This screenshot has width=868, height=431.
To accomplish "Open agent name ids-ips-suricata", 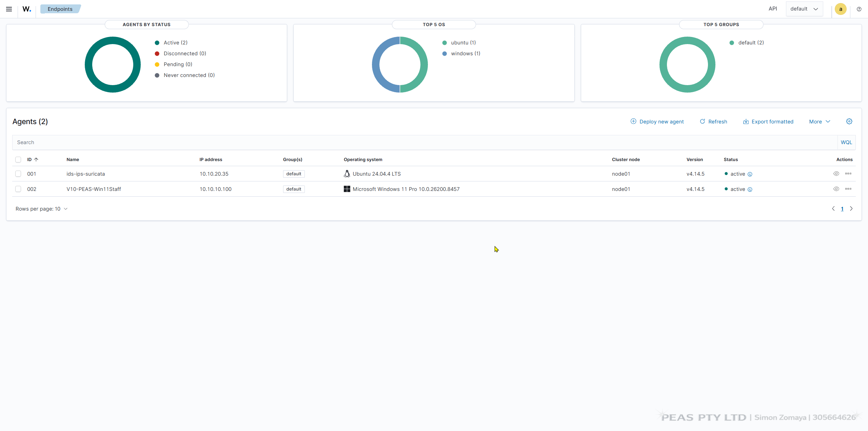I will click(x=86, y=174).
